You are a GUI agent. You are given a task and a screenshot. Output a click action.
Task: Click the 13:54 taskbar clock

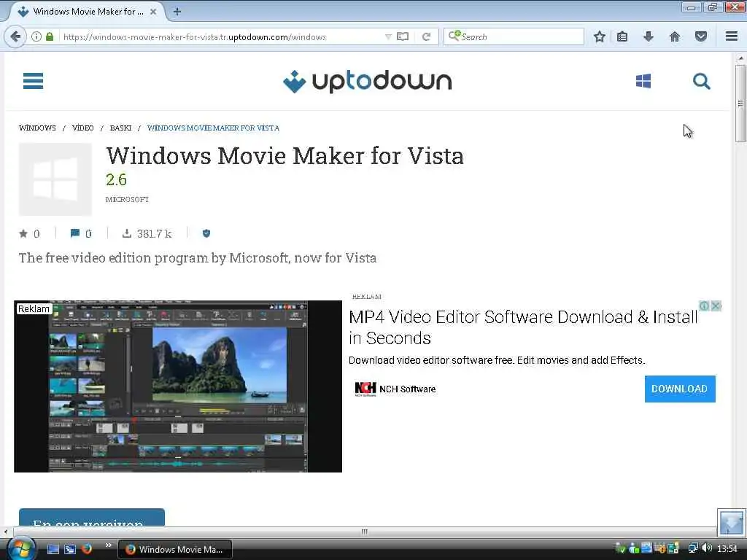point(727,549)
